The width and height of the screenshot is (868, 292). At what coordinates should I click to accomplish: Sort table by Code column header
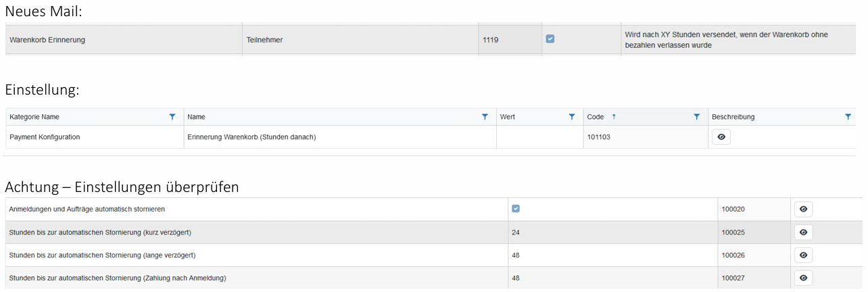596,117
